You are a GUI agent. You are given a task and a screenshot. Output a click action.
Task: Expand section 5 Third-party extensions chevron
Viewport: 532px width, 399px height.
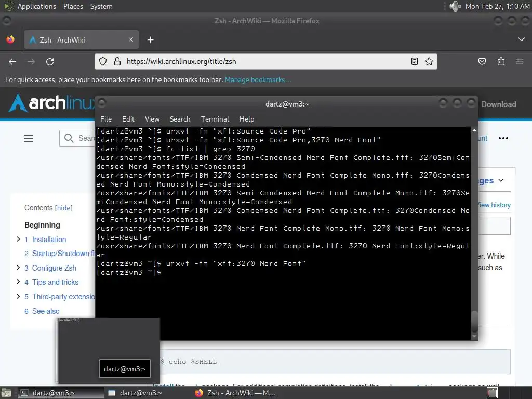(x=18, y=296)
